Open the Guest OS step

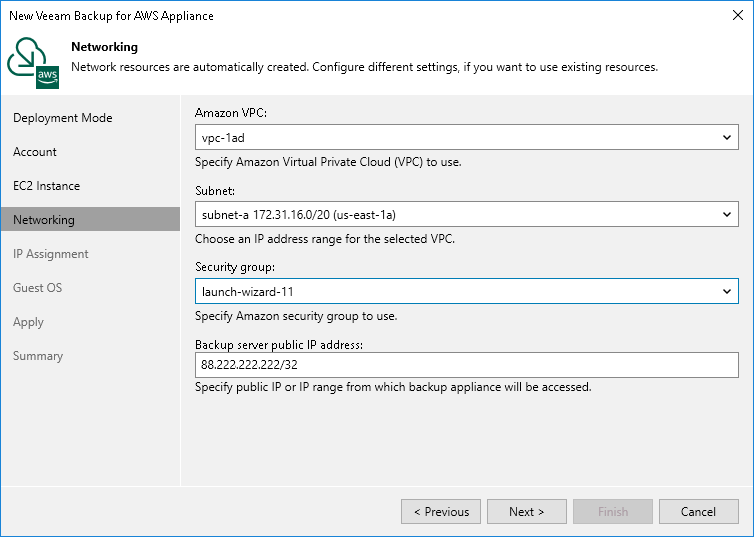click(x=38, y=288)
